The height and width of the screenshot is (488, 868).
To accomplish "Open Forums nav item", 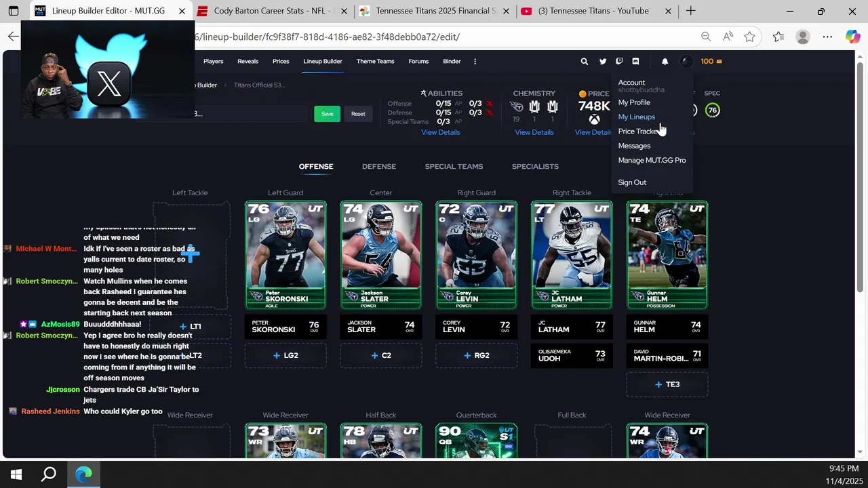I will (418, 61).
